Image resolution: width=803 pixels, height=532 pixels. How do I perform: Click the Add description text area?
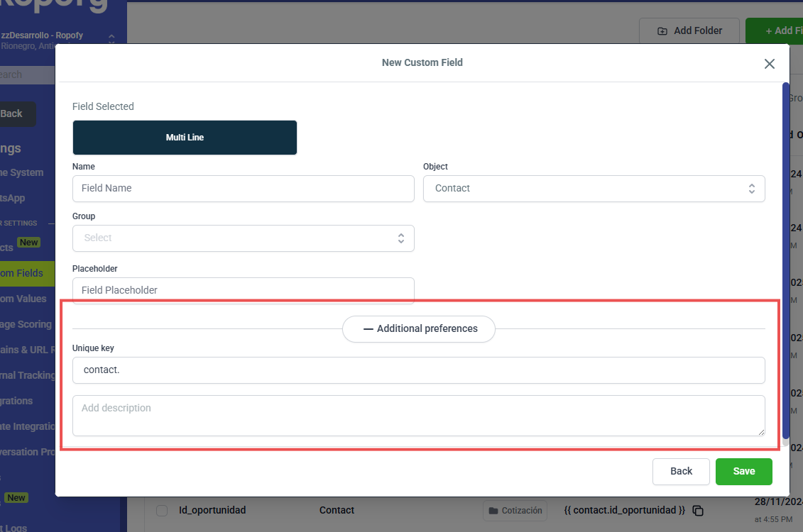pyautogui.click(x=418, y=416)
